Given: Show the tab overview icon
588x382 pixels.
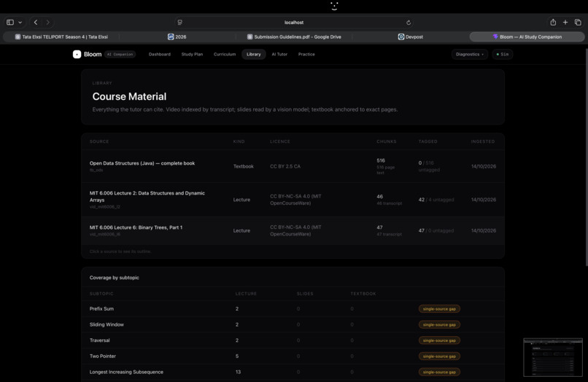Looking at the screenshot, I should coord(578,23).
